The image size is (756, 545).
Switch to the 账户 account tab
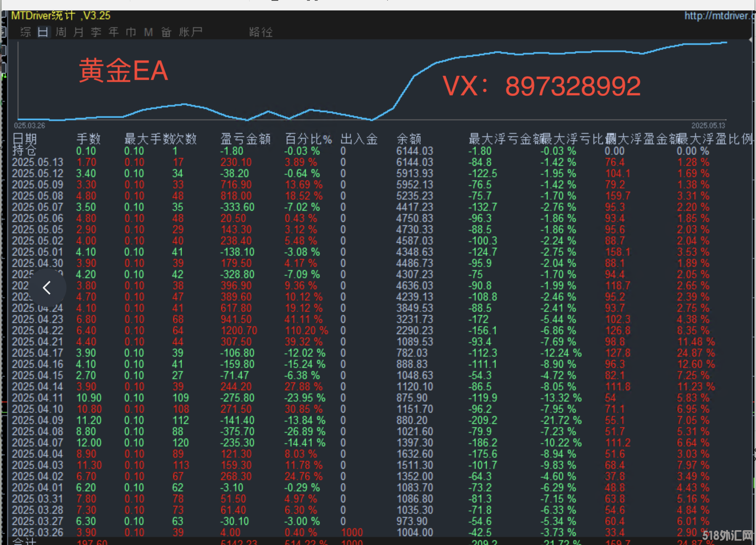pyautogui.click(x=191, y=32)
